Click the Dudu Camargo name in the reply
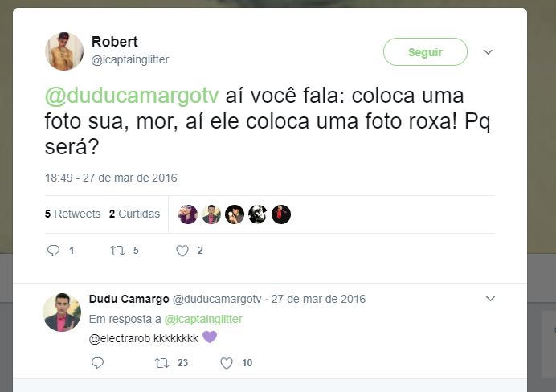 click(129, 299)
